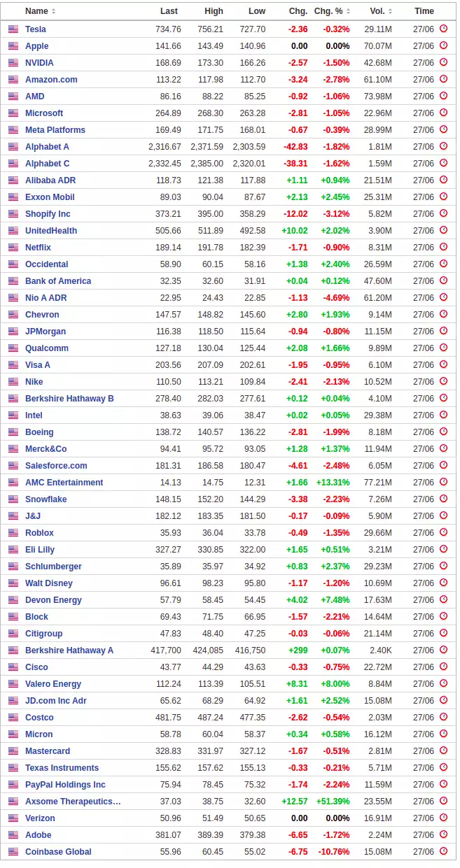Click the US flag icon beside Microsoft
The height and width of the screenshot is (868, 460).
coord(13,113)
